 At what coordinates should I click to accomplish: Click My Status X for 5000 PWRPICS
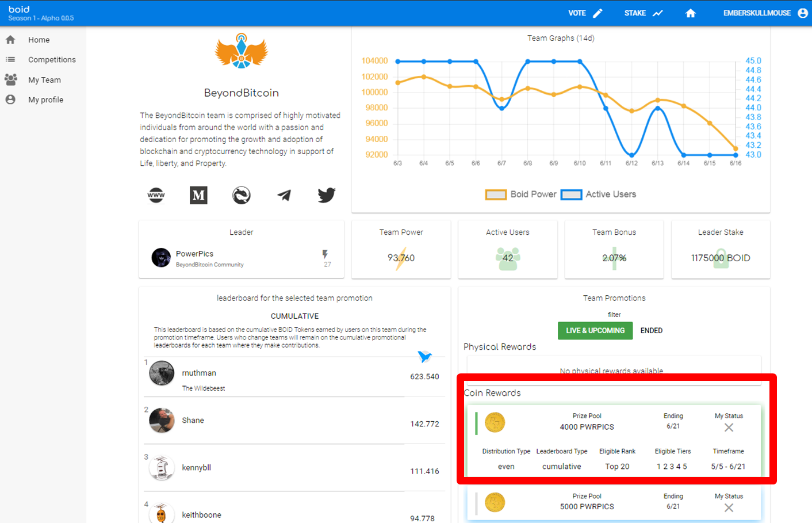click(729, 507)
